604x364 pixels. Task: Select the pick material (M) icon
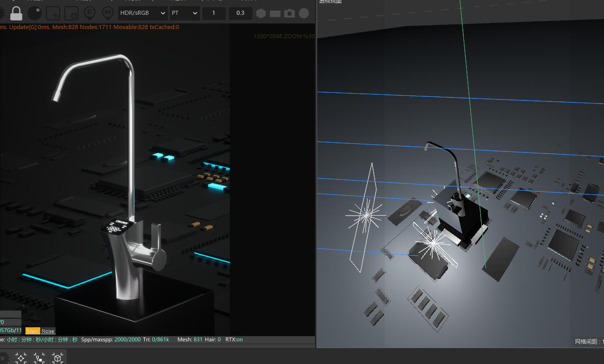click(x=108, y=13)
